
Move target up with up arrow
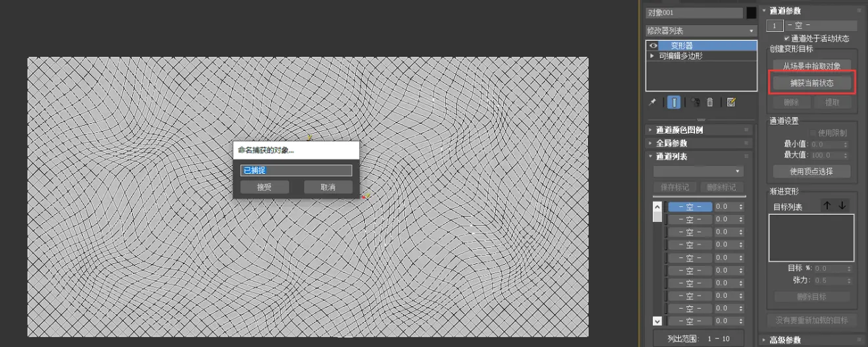(x=827, y=205)
